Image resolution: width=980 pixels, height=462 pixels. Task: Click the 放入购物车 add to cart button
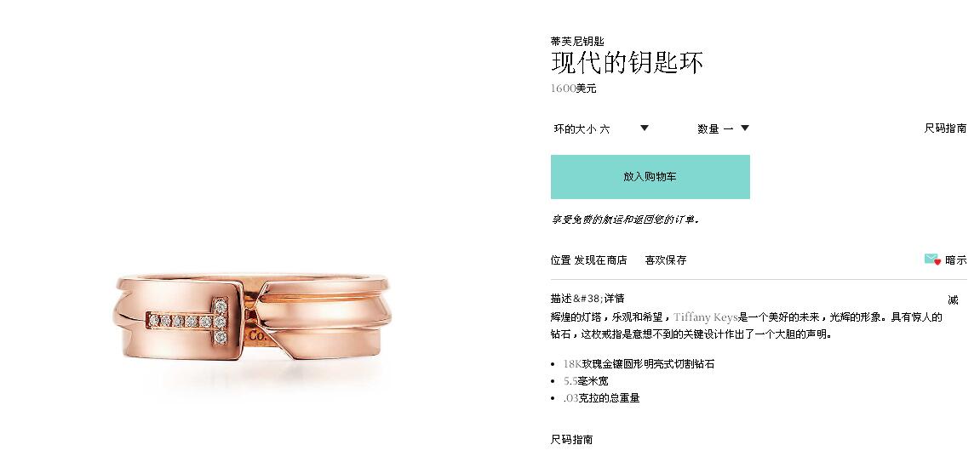(650, 177)
